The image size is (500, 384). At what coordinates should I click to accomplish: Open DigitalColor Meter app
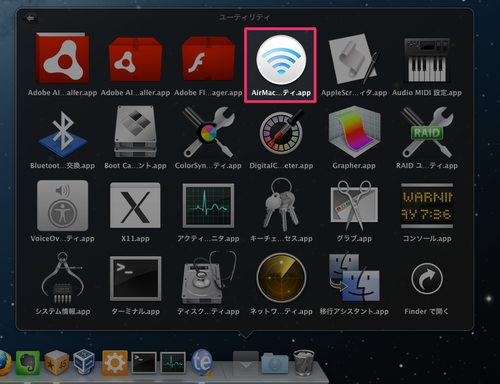pyautogui.click(x=281, y=132)
